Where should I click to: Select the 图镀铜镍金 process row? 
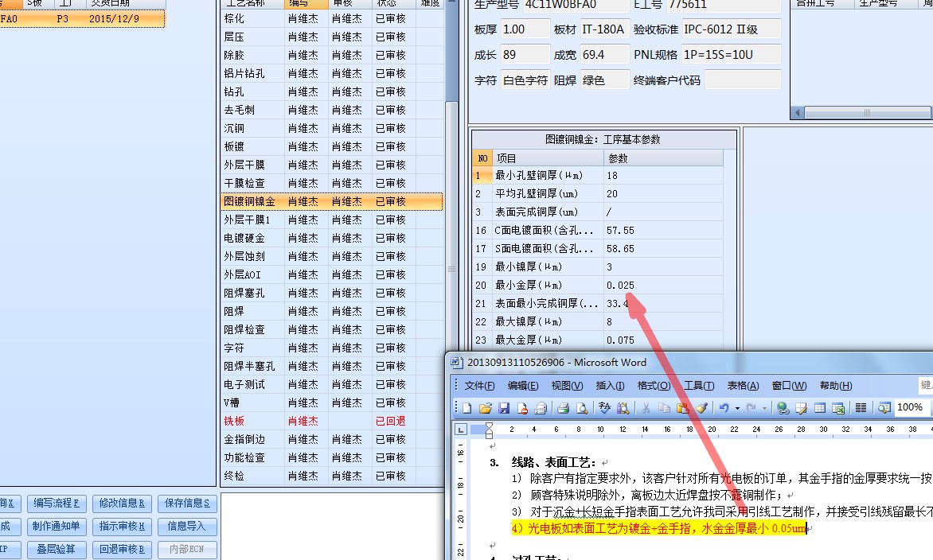click(x=332, y=201)
